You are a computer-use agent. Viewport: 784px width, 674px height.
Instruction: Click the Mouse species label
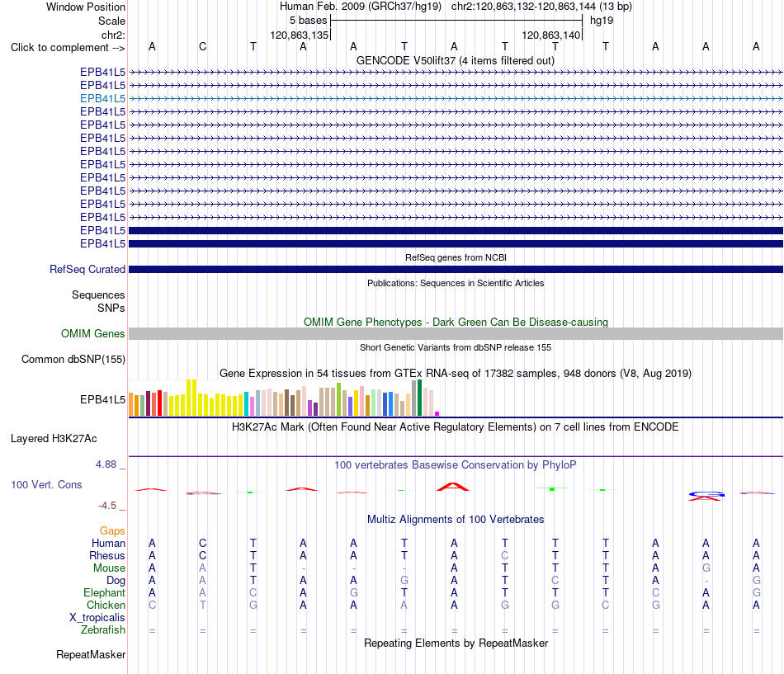[x=109, y=568]
